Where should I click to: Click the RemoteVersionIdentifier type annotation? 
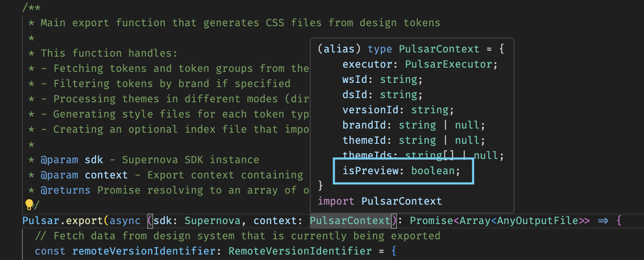point(300,251)
